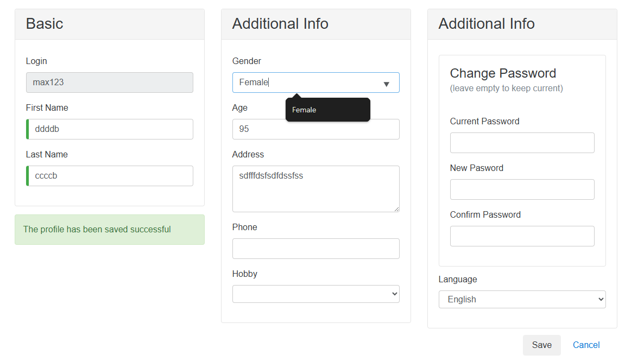This screenshot has height=361, width=644.
Task: Focus the empty Phone input field
Action: tap(315, 249)
